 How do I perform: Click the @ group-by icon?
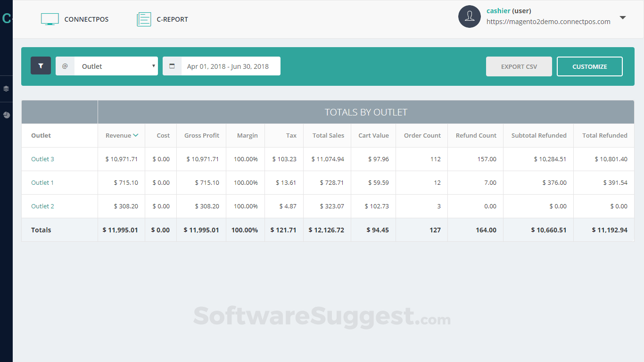(65, 66)
